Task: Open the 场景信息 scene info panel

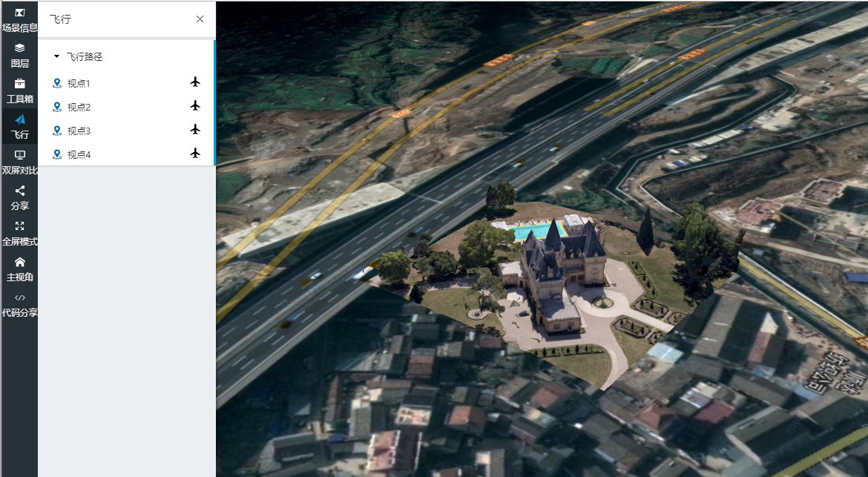Action: (x=19, y=20)
